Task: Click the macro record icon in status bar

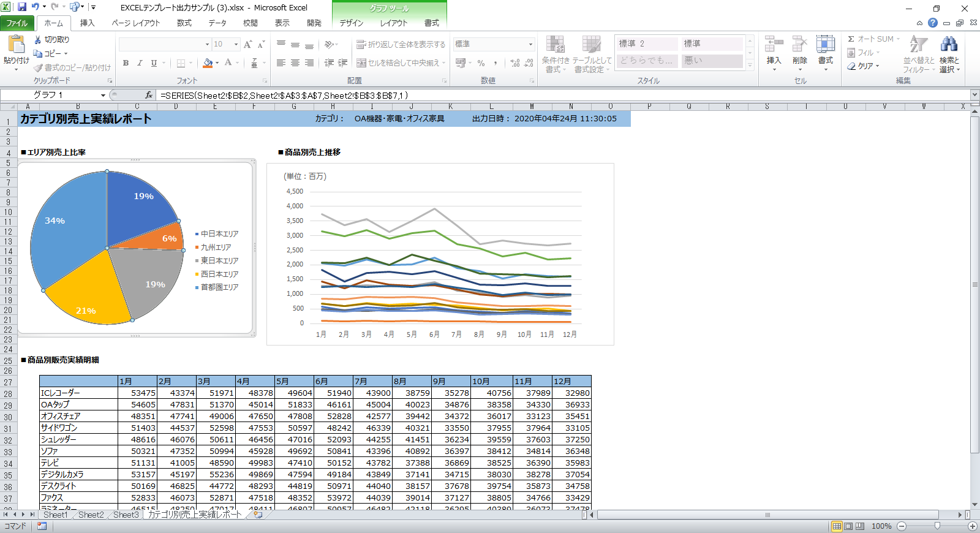Action: tap(42, 526)
